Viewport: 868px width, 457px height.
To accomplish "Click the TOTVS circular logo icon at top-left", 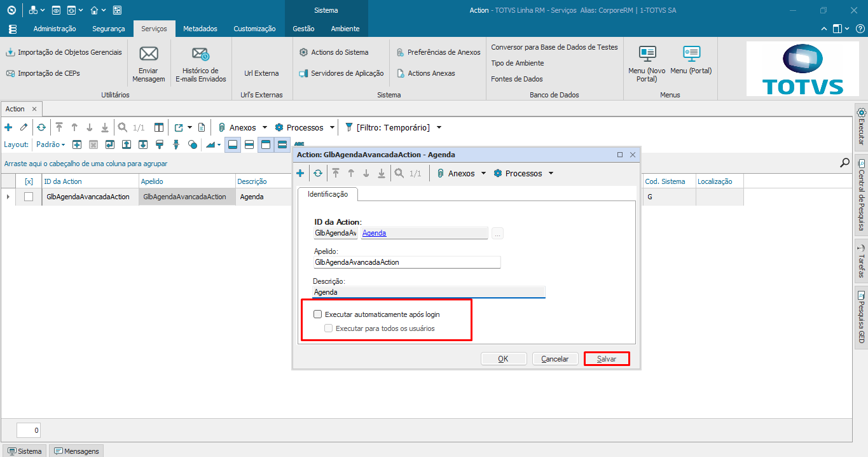I will (11, 10).
